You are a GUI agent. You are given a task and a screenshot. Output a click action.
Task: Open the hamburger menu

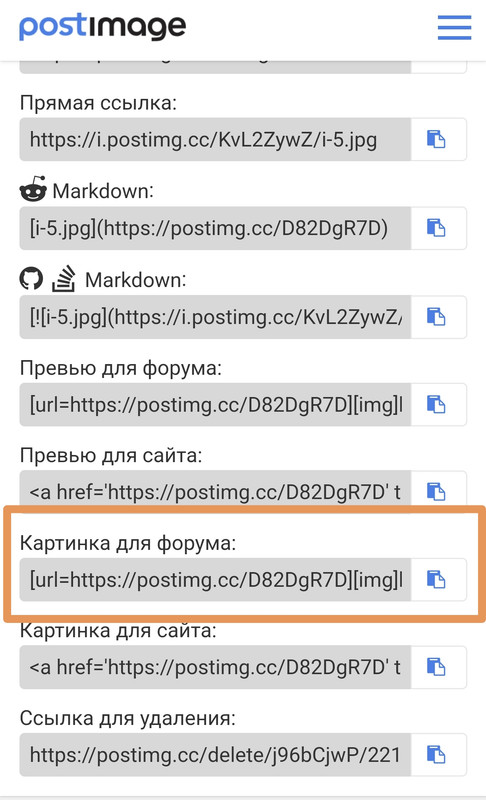(454, 27)
